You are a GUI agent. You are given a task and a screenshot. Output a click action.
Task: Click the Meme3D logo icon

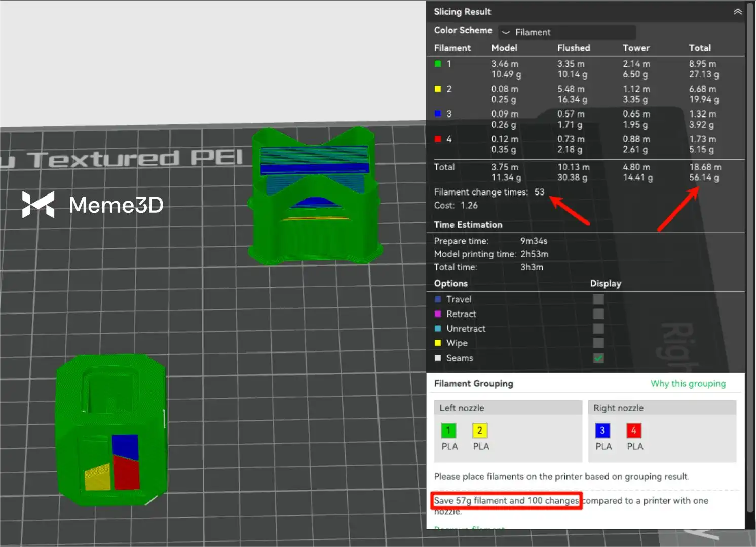coord(38,205)
